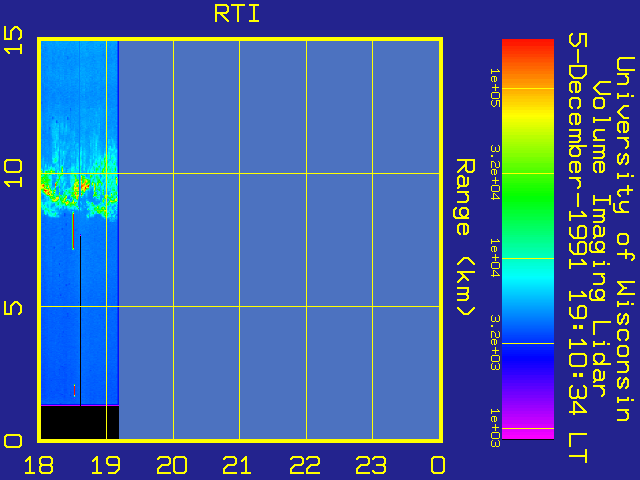Click the 19 hour time axis label
This screenshot has width=640, height=480.
[106, 465]
